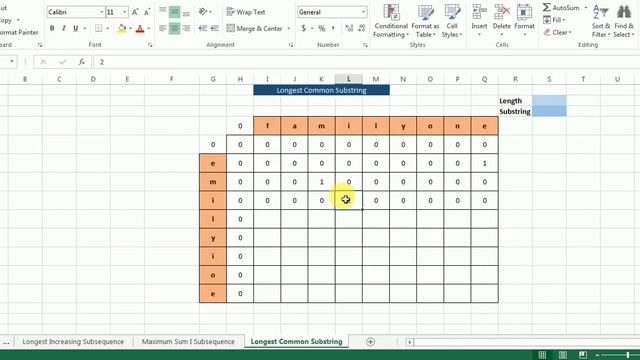Click Increase Decimal icon

pos(349,29)
